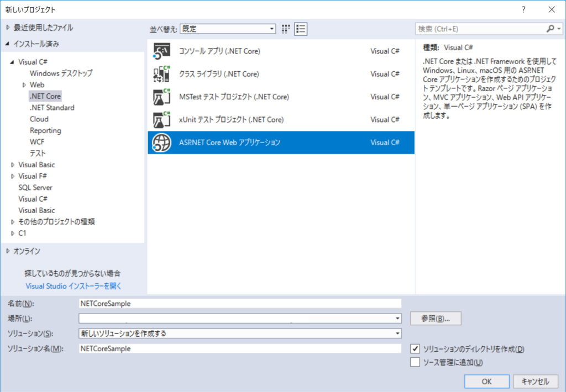Select the .NET Standard tree item
Viewport: 566px width, 392px height.
(x=52, y=108)
